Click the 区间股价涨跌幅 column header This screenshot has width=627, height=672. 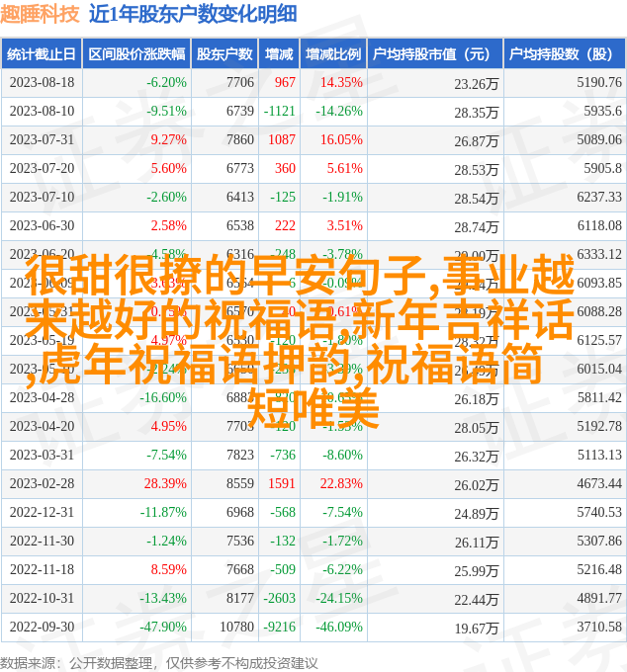(136, 54)
